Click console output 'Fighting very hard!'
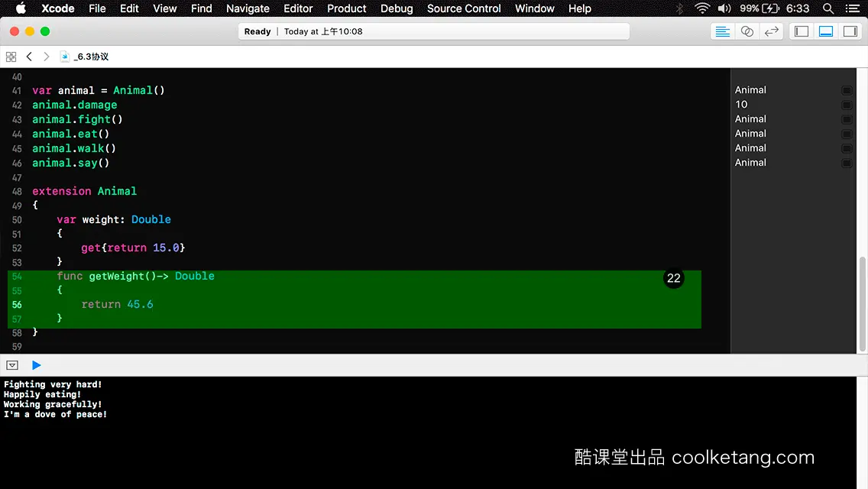 click(x=53, y=384)
